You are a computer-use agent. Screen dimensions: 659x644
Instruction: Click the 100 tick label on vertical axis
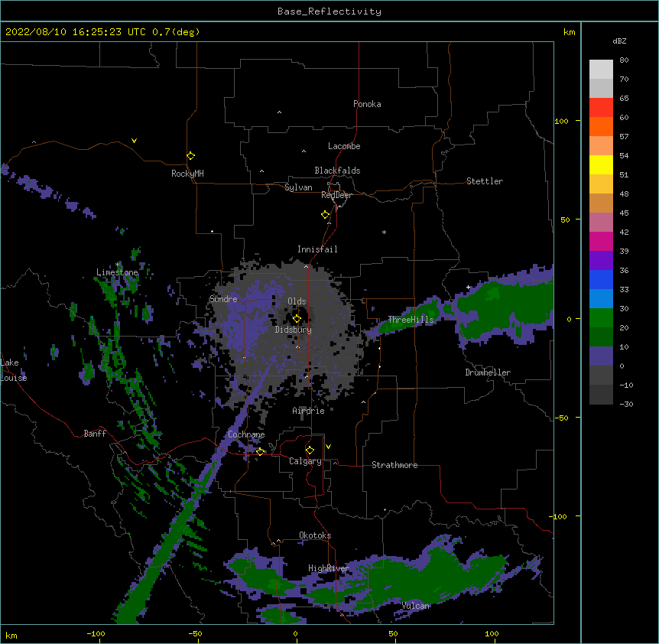point(561,121)
